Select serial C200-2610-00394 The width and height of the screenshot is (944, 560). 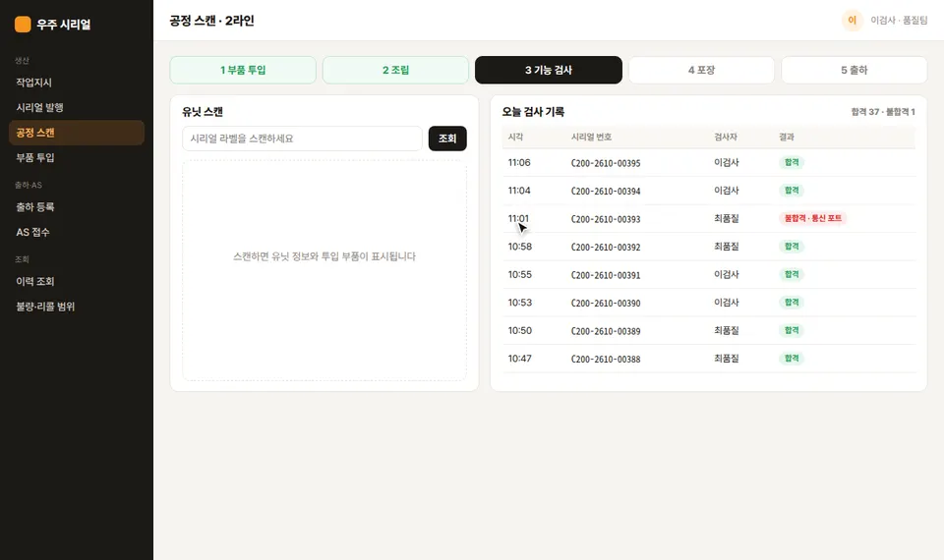606,191
